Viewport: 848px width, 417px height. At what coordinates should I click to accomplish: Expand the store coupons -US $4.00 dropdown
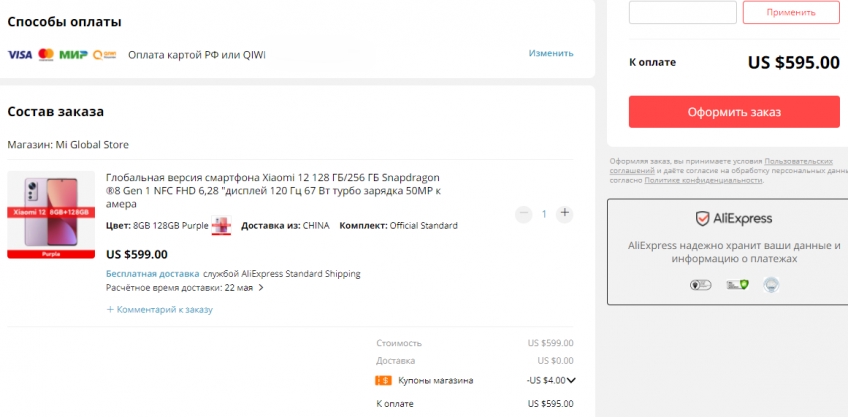click(571, 380)
